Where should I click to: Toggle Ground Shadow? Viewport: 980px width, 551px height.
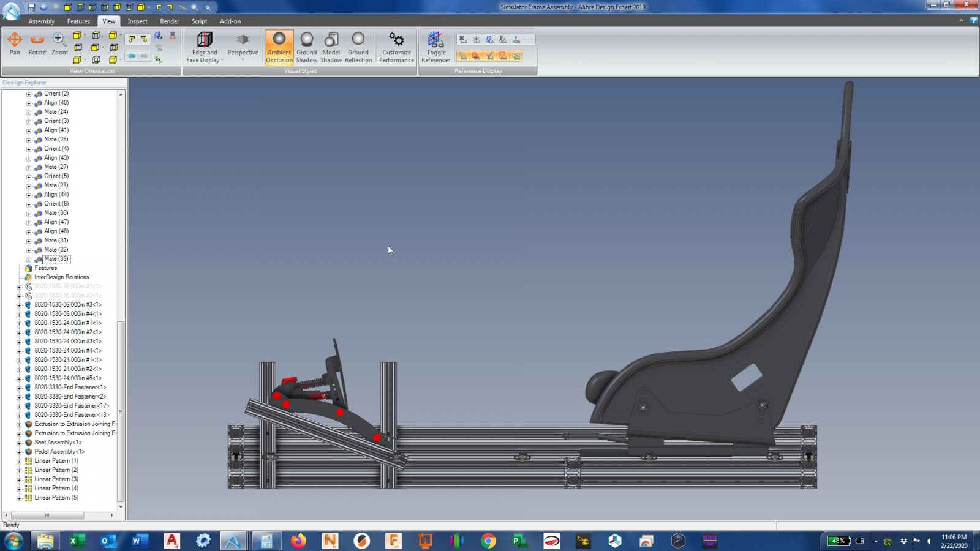click(x=307, y=48)
